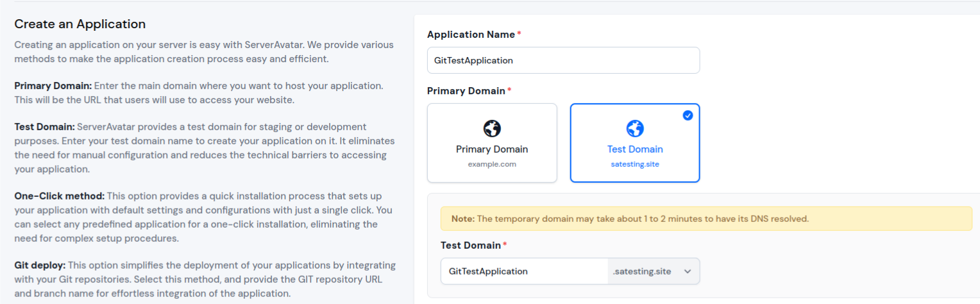Open the .satesting.site domain suffix dropdown
The image size is (980, 304).
coord(654,271)
